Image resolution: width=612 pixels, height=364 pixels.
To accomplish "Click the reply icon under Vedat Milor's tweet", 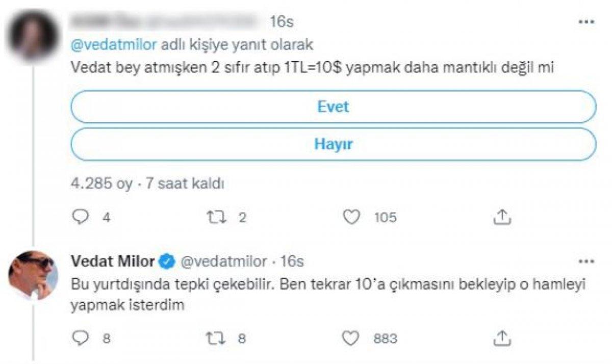I will [80, 336].
